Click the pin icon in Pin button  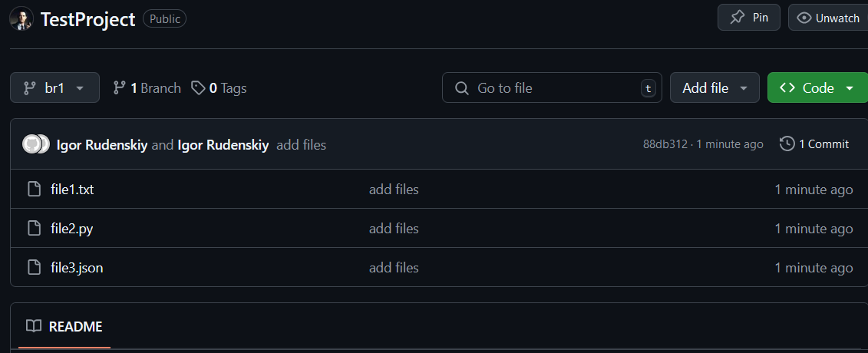point(737,18)
